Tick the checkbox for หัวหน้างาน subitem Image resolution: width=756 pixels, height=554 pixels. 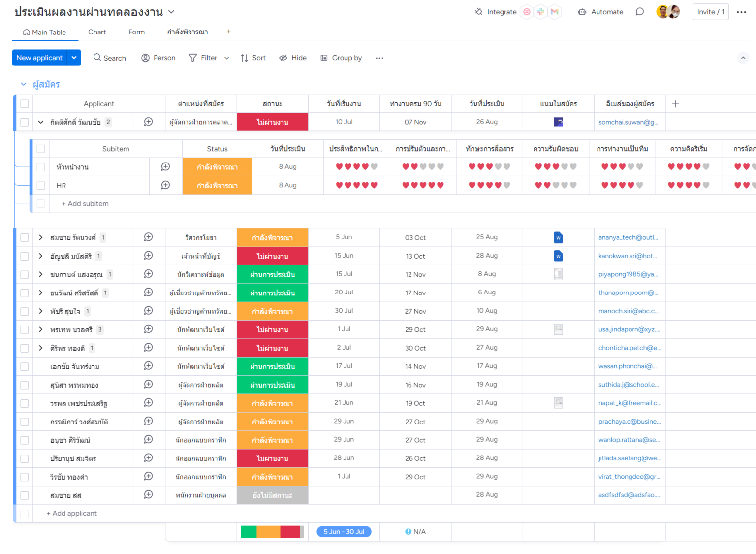[x=41, y=167]
